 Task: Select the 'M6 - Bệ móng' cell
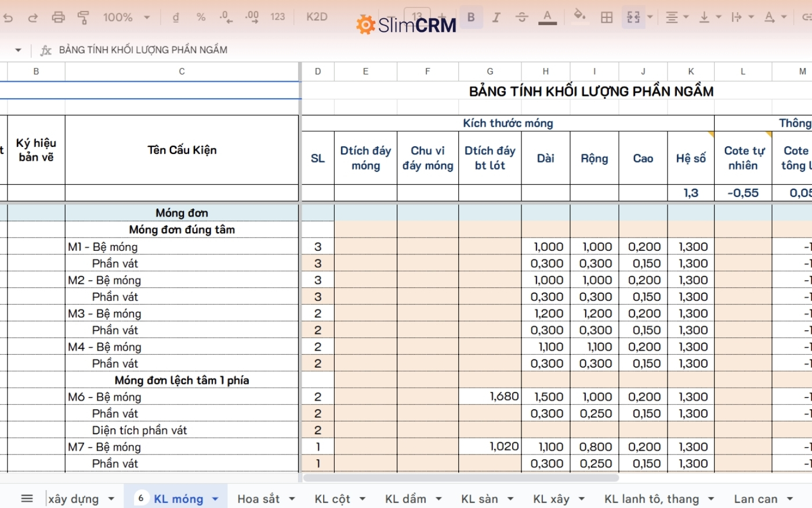coord(182,397)
